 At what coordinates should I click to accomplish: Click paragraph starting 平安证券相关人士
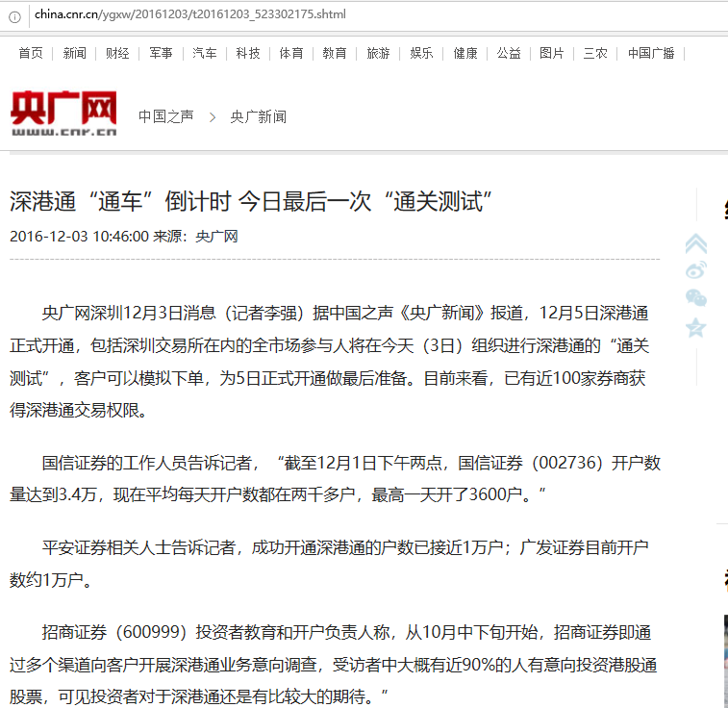329,564
